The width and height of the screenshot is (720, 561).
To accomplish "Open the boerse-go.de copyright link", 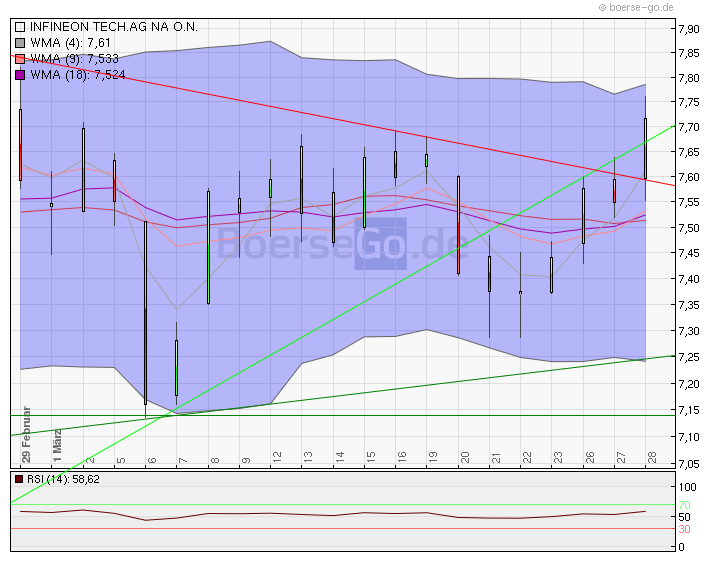I will pyautogui.click(x=636, y=7).
